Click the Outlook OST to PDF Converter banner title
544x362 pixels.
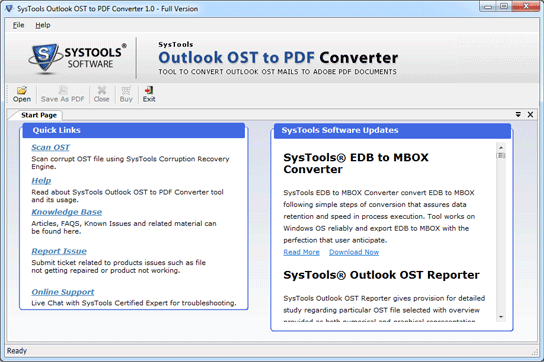(278, 58)
